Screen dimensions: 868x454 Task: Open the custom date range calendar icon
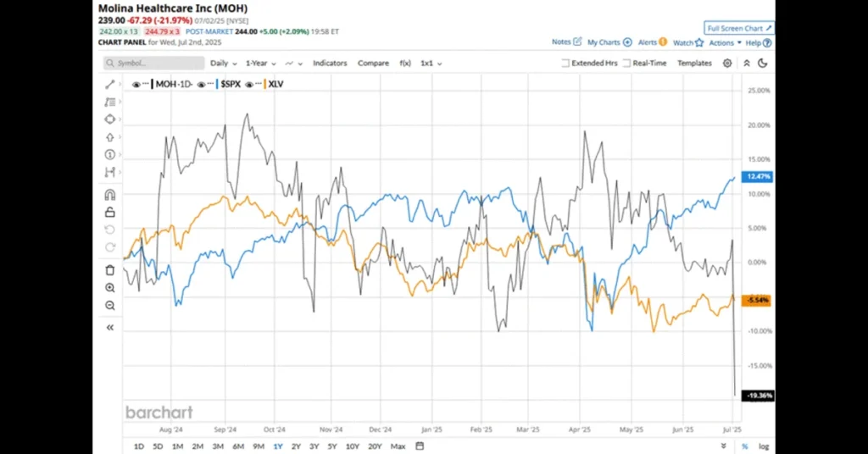[x=420, y=446]
